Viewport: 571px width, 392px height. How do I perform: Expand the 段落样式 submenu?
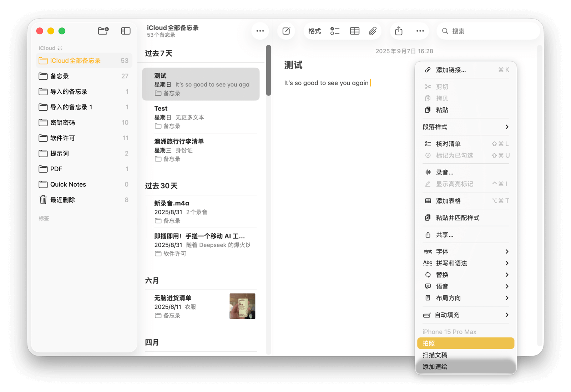pos(465,127)
